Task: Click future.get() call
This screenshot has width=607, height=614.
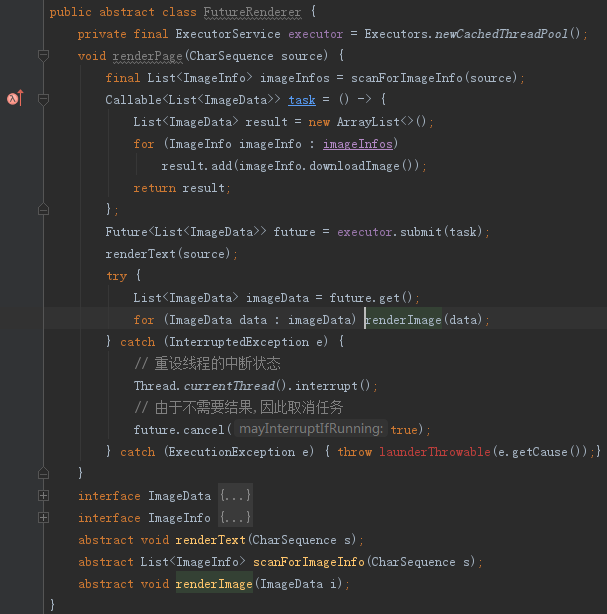Action: point(371,298)
